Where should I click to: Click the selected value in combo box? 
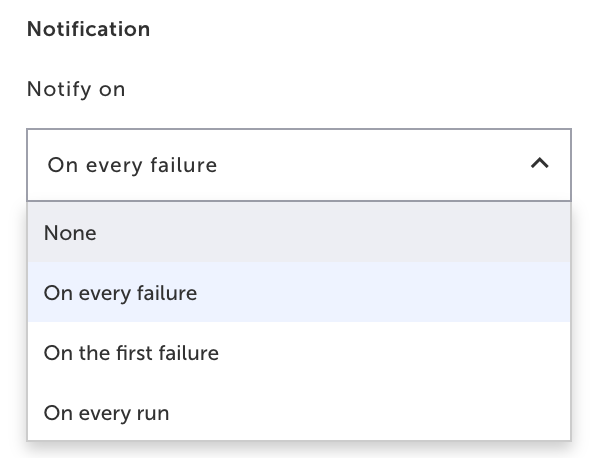132,165
